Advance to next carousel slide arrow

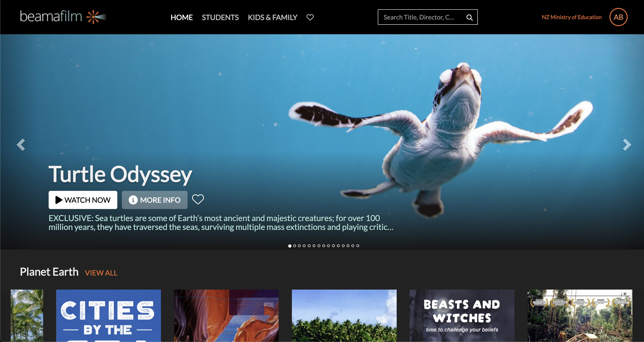pyautogui.click(x=627, y=145)
